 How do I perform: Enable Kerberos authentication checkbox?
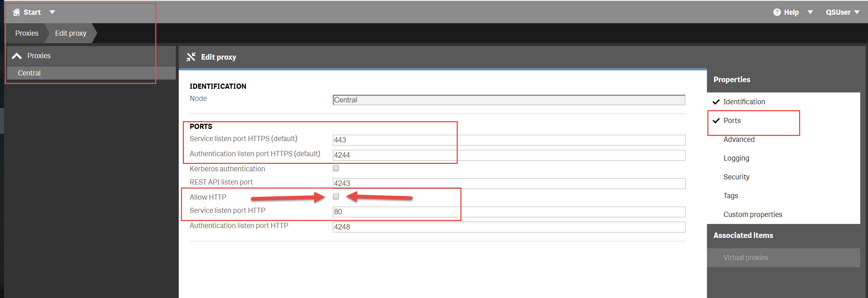[336, 168]
